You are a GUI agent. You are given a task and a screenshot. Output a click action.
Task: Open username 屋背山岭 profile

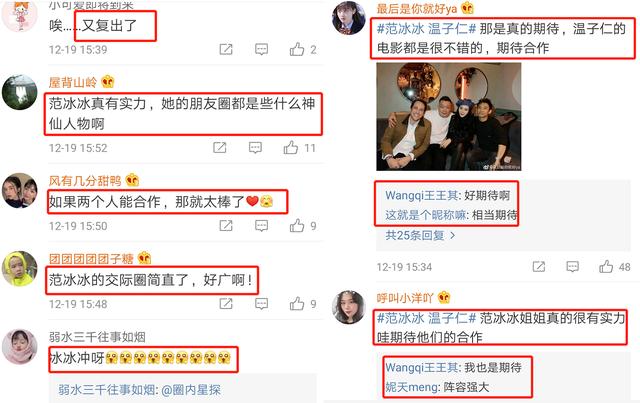coord(73,82)
